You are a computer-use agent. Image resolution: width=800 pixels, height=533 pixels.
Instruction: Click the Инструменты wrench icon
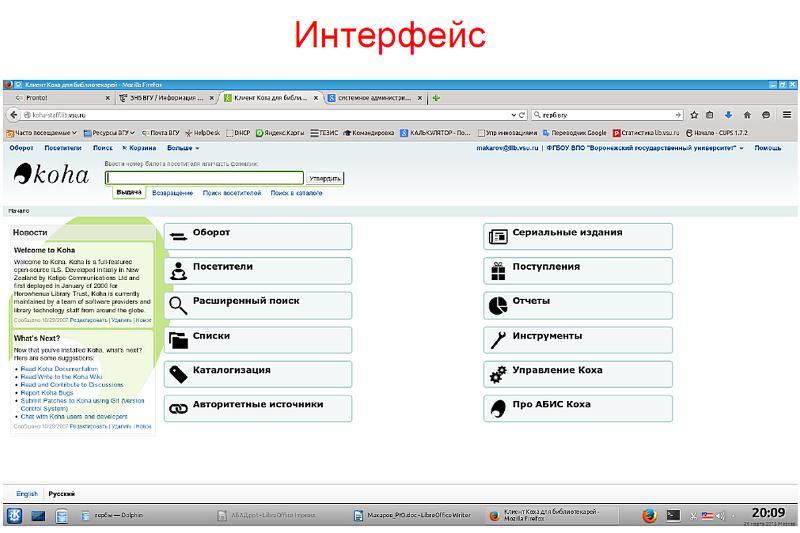pyautogui.click(x=498, y=340)
